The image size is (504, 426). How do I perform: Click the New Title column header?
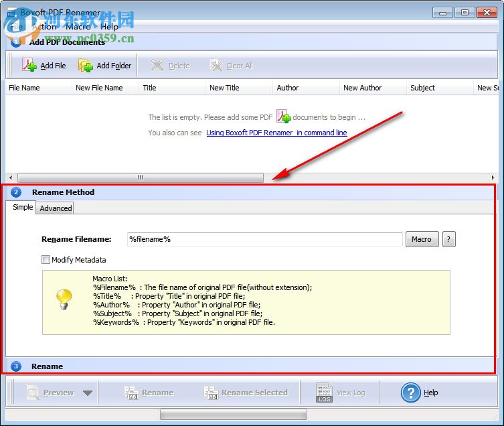239,88
